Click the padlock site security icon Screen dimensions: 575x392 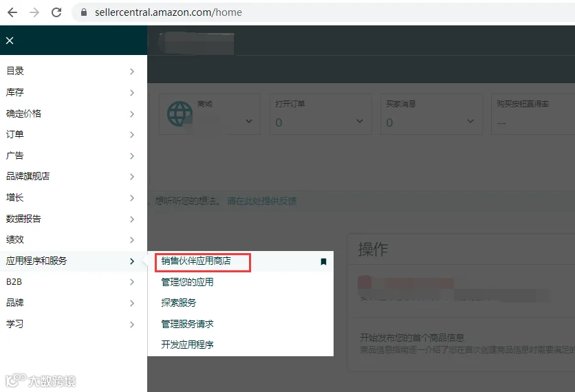84,12
